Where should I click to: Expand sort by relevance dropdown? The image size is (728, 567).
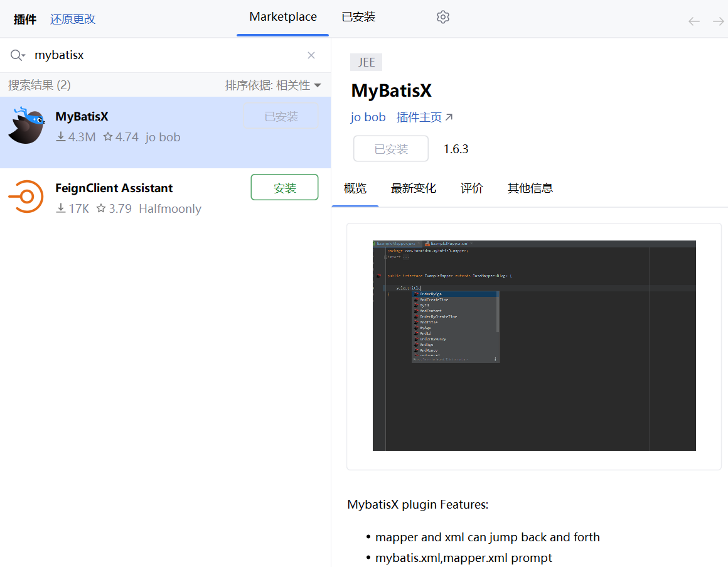pos(273,85)
